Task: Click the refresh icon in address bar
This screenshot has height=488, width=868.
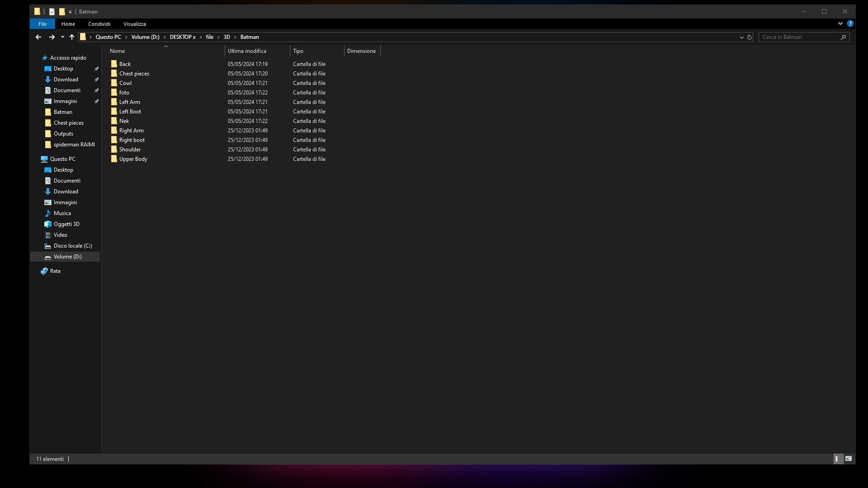Action: tap(750, 37)
